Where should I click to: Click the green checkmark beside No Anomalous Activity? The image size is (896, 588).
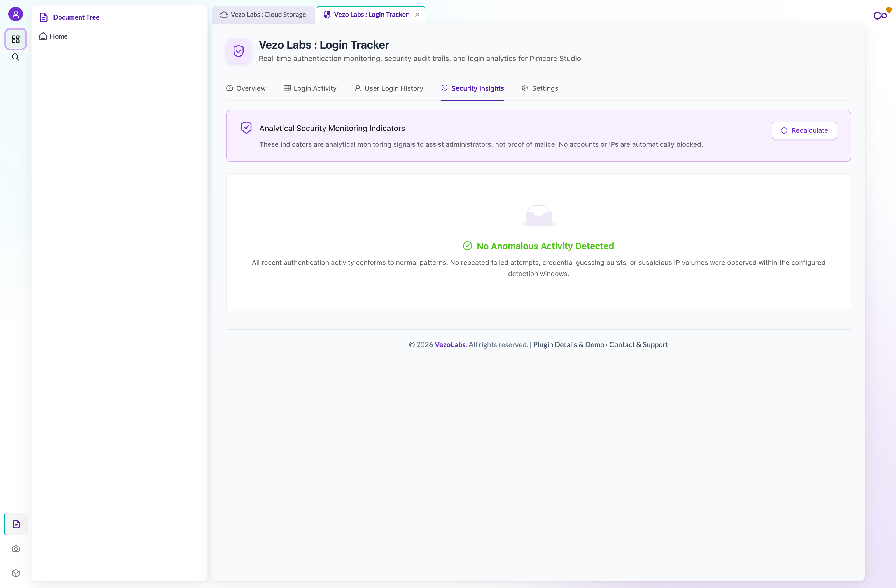pyautogui.click(x=467, y=246)
